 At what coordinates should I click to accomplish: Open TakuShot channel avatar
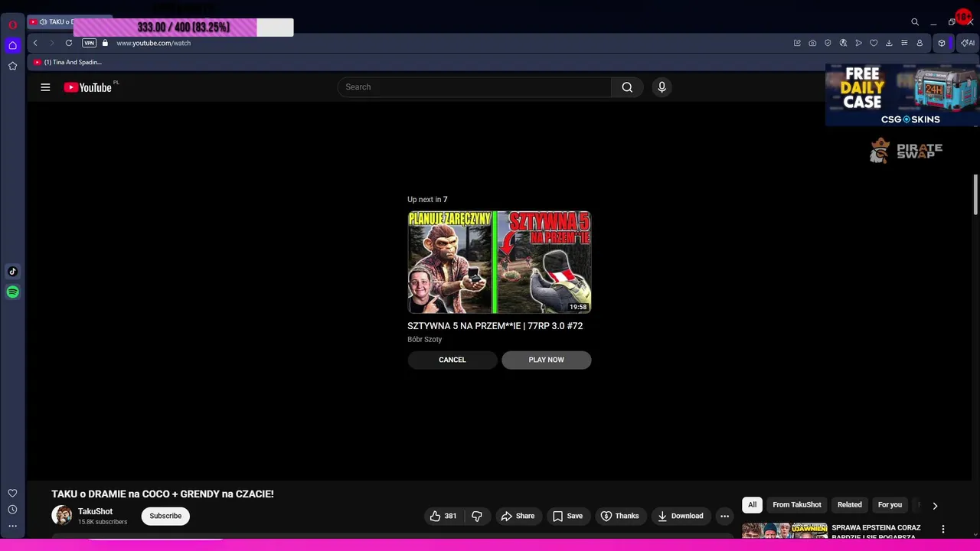(x=61, y=516)
